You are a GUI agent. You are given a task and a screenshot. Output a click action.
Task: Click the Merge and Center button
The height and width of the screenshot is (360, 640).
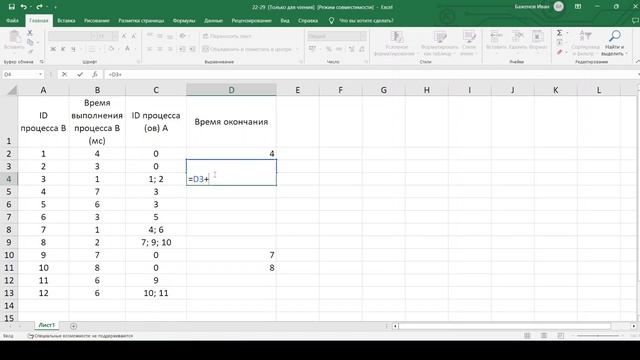[x=247, y=49]
